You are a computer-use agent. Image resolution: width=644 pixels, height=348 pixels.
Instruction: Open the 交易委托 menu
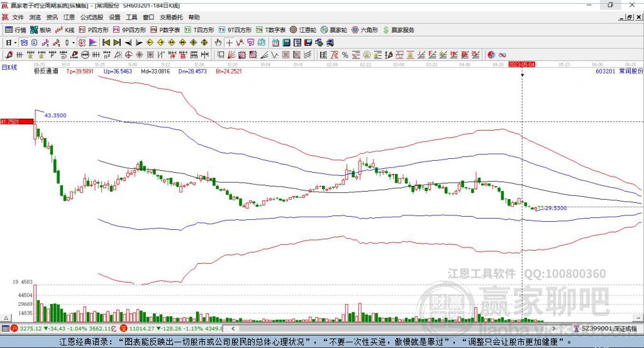click(171, 17)
